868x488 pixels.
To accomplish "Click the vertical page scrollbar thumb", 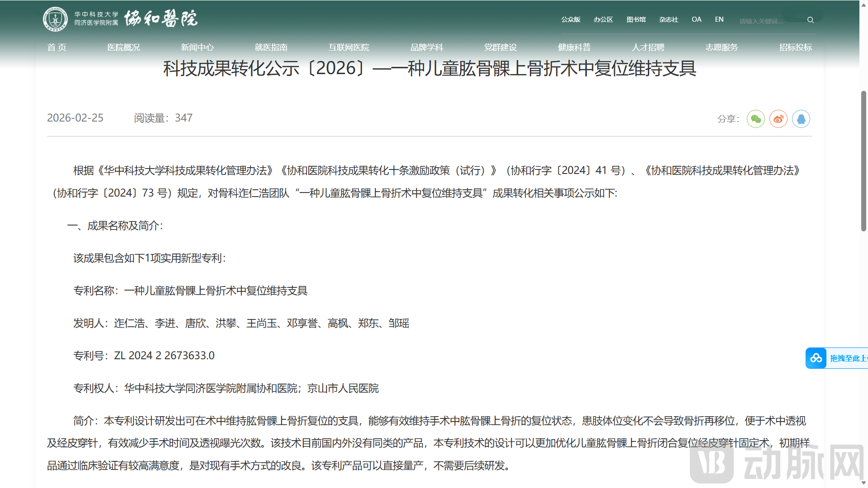I will pyautogui.click(x=863, y=160).
